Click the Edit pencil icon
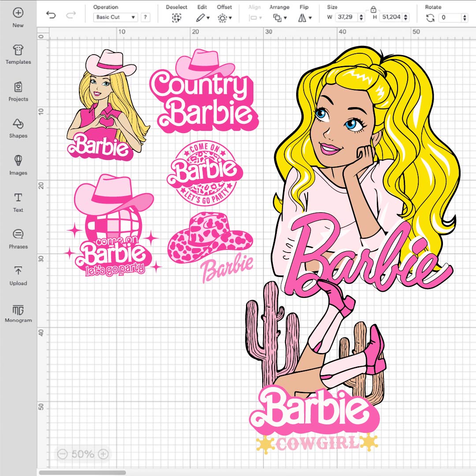 coord(200,18)
